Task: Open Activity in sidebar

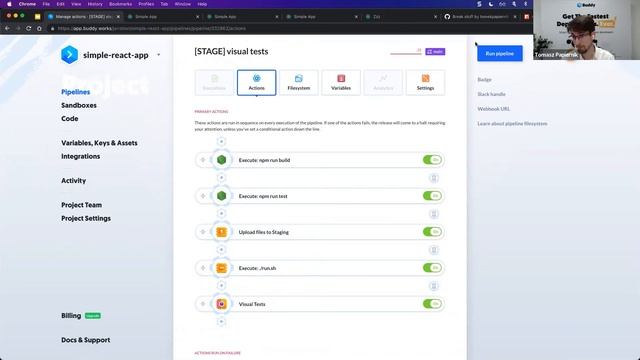Action: tap(73, 180)
